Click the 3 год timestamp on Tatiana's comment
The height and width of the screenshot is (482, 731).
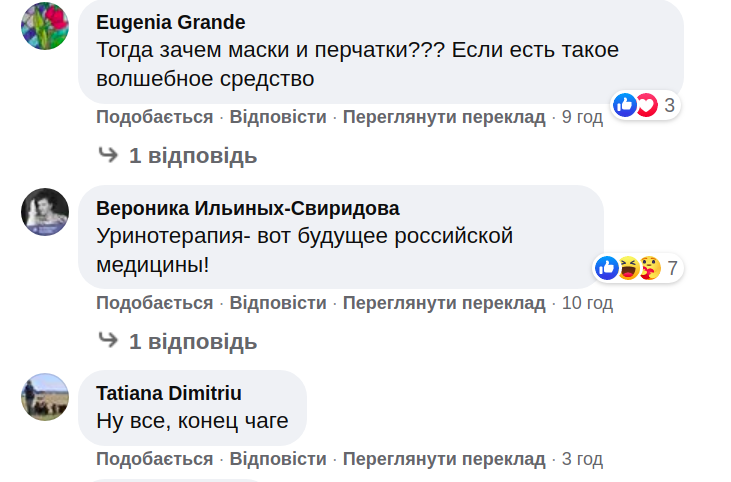[582, 459]
